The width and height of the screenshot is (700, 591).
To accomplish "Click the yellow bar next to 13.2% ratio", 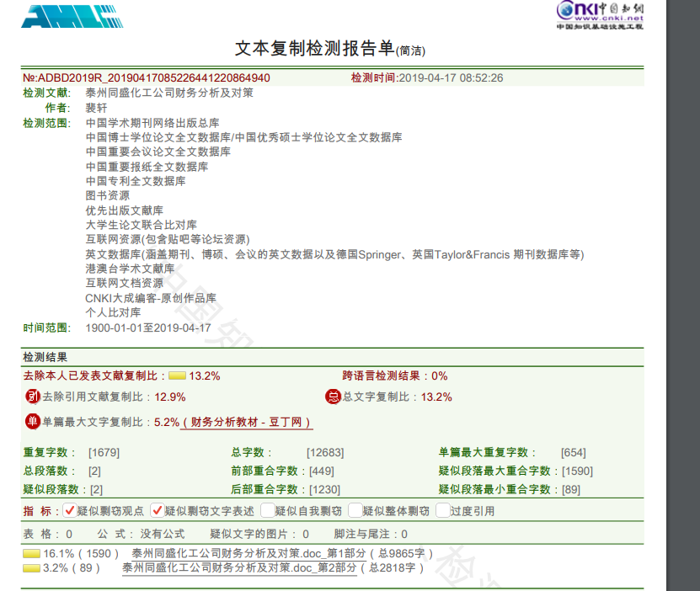I will (177, 376).
